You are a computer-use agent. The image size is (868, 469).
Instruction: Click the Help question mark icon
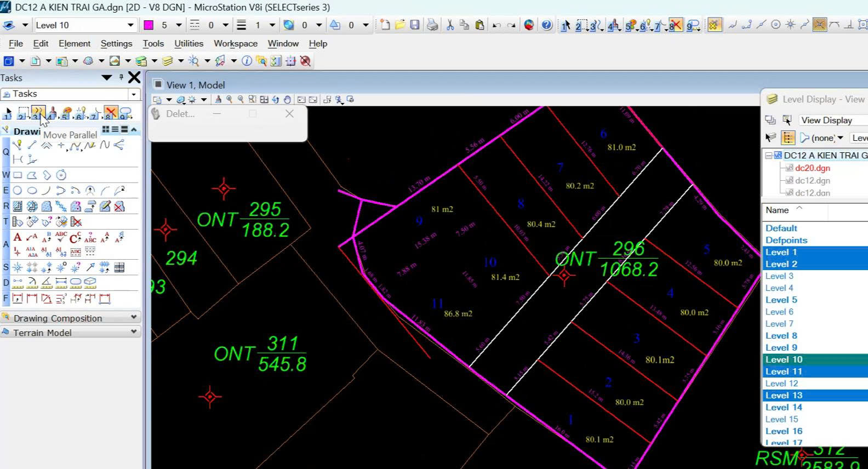[546, 25]
